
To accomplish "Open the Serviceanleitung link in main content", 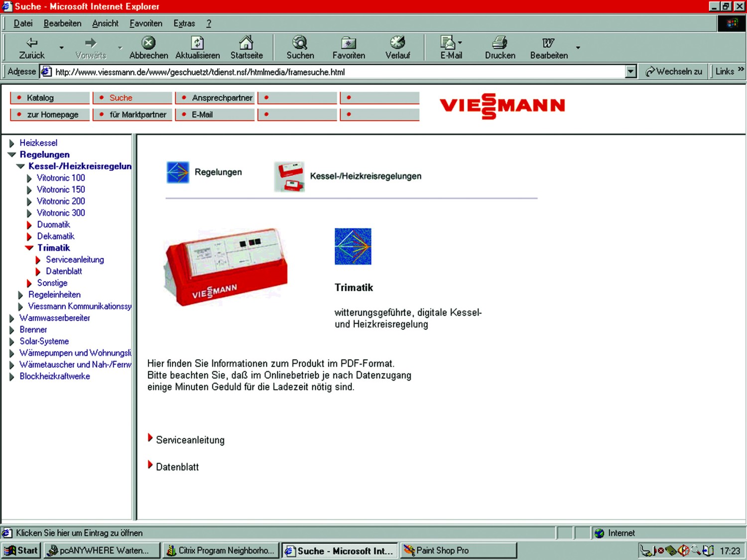I will 190,440.
